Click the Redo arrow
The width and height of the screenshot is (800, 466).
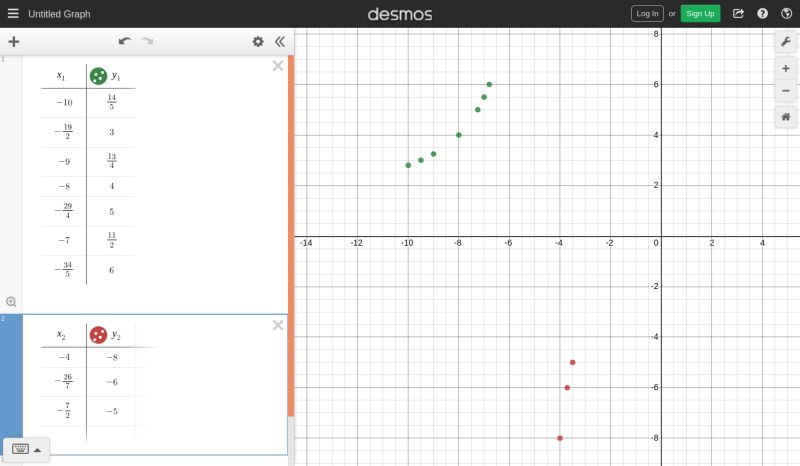tap(147, 41)
